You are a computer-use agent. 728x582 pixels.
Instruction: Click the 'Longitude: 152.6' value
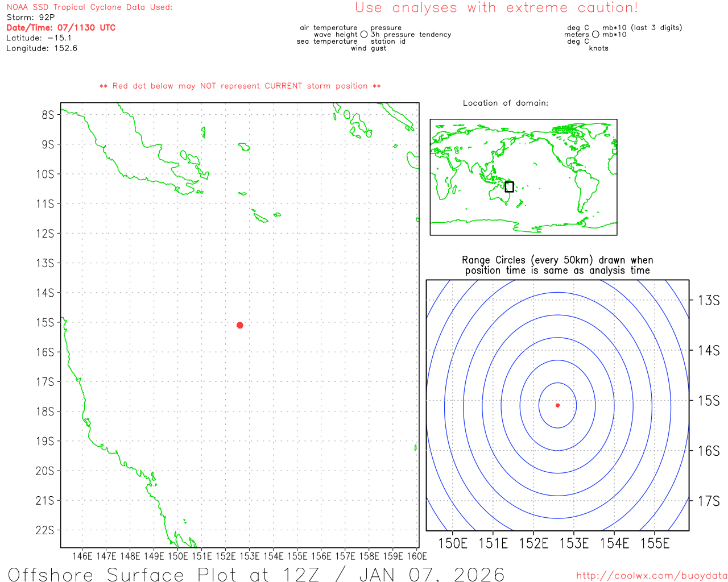42,48
